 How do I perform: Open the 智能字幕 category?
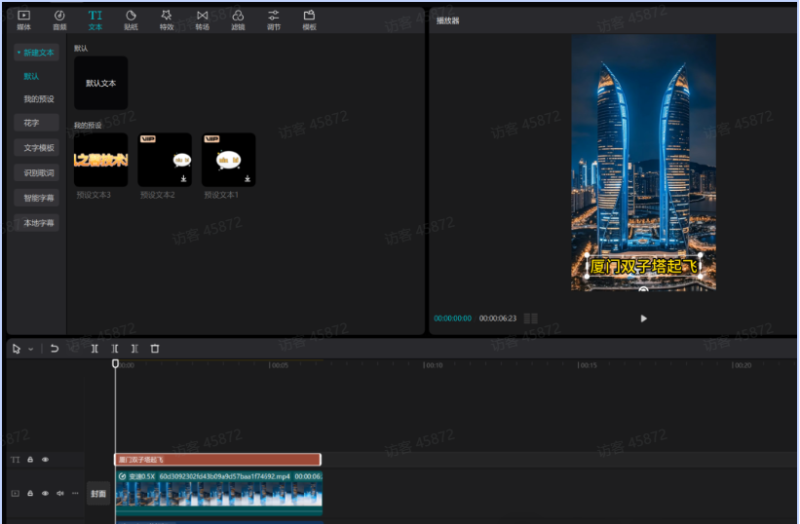(36, 198)
